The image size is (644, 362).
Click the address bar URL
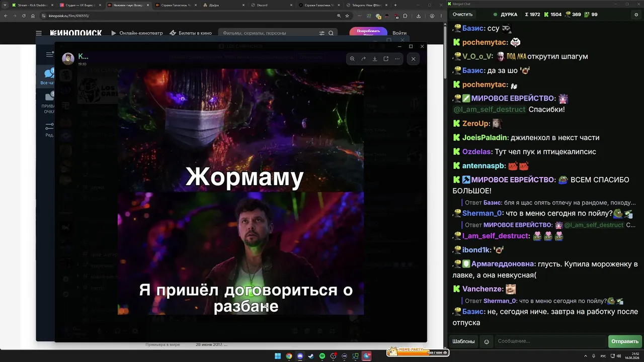pos(69,16)
